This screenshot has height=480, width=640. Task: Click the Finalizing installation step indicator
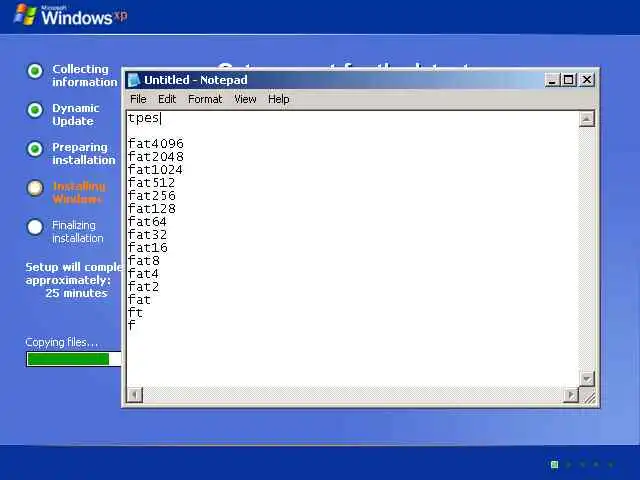[35, 227]
